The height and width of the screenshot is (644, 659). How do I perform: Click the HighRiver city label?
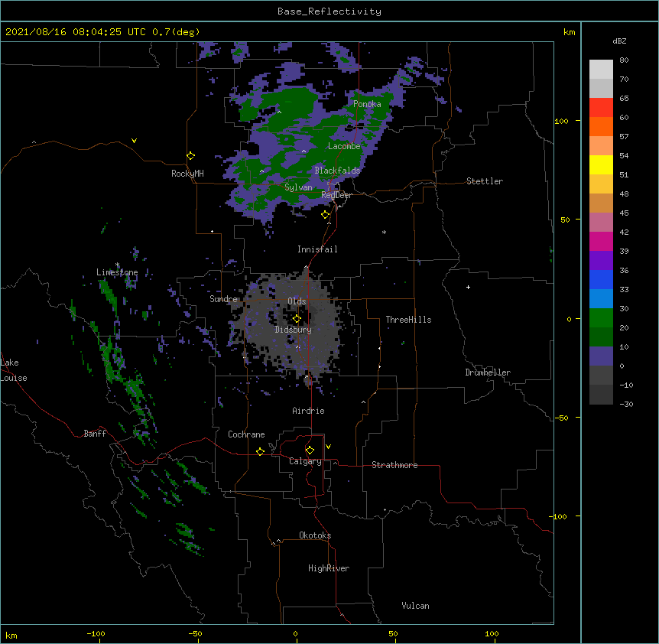pyautogui.click(x=329, y=568)
